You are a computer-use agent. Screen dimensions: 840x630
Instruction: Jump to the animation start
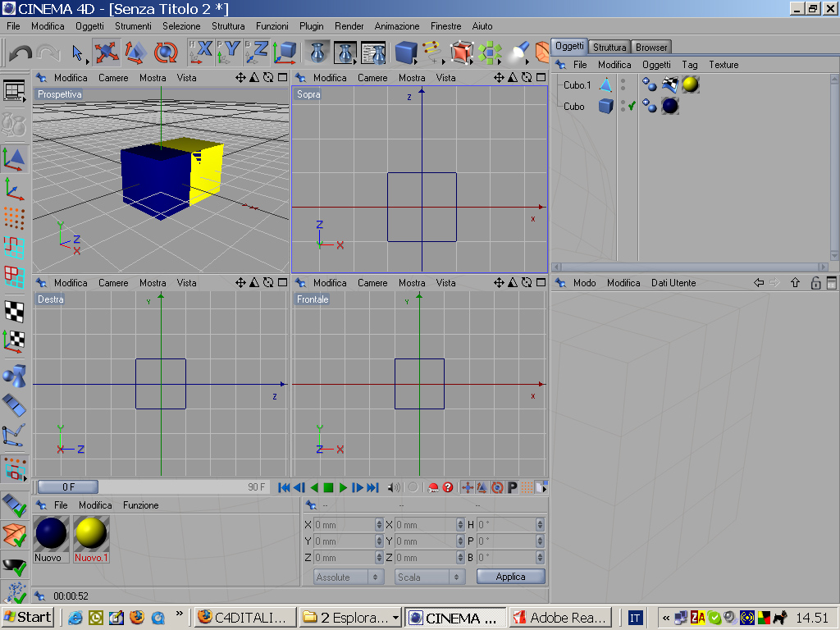[284, 487]
